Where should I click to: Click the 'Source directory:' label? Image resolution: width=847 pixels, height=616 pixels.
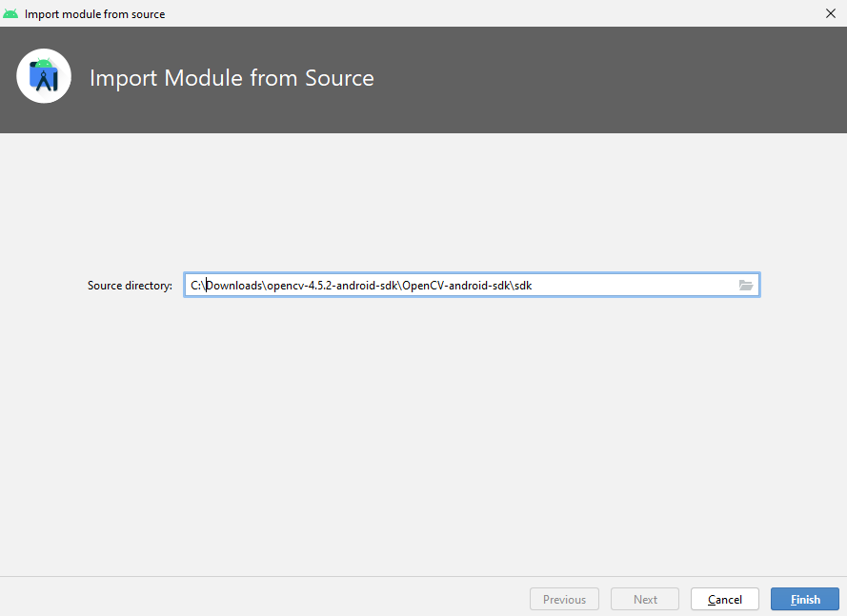[130, 285]
